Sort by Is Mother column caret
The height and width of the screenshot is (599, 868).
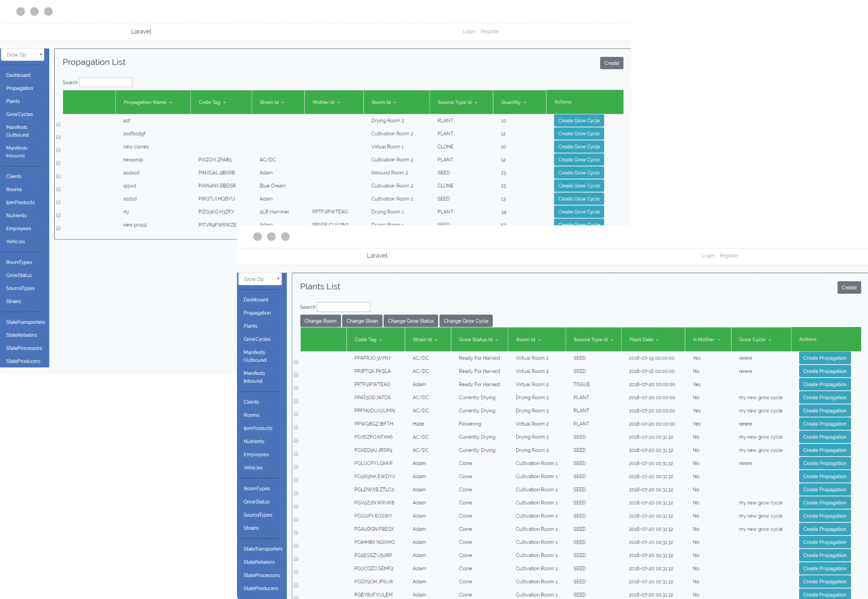click(719, 340)
